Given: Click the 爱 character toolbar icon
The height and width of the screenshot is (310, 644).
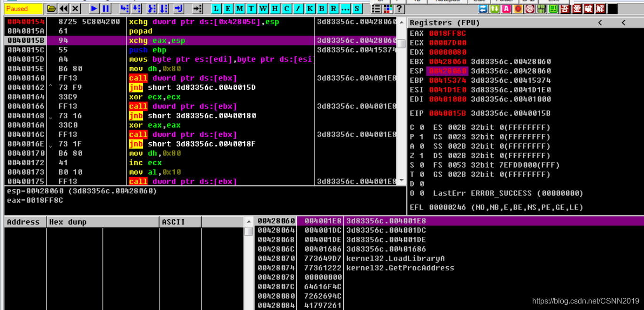Looking at the screenshot, I should pos(577,8).
